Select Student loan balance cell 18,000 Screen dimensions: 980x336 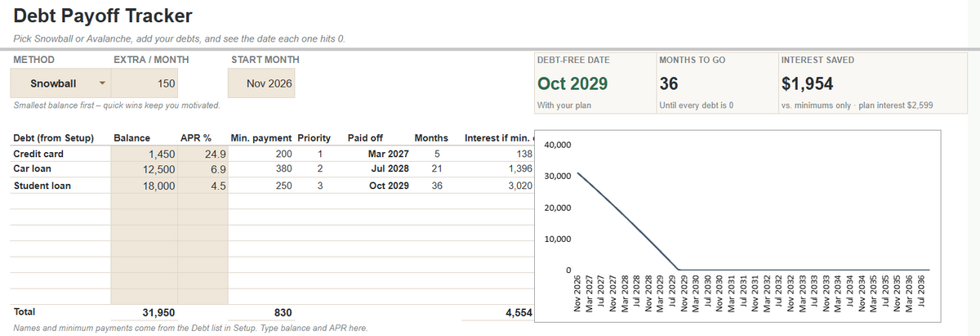[x=143, y=186]
